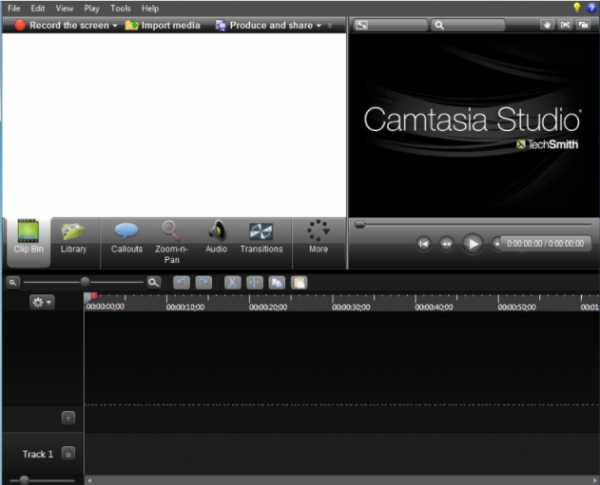
Task: Open the Callouts tool tab
Action: (x=127, y=238)
